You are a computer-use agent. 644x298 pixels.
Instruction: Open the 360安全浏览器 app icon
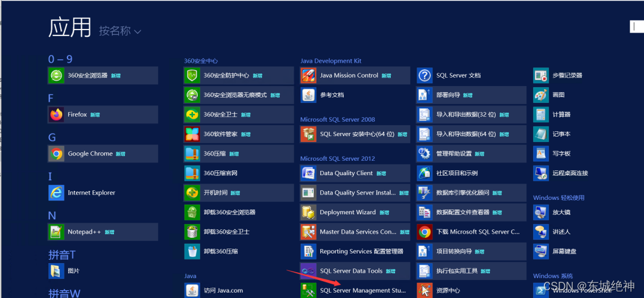56,75
